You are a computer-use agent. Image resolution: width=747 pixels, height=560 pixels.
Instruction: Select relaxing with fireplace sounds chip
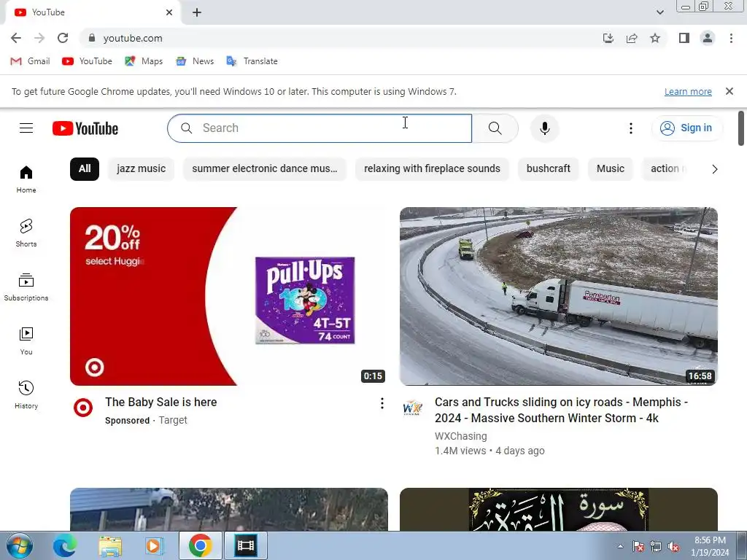click(x=432, y=168)
